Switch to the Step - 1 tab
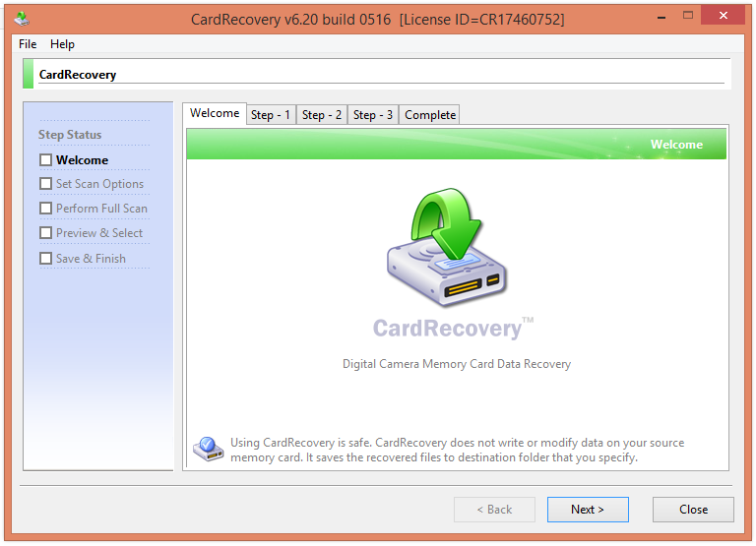The width and height of the screenshot is (756, 546). click(271, 115)
